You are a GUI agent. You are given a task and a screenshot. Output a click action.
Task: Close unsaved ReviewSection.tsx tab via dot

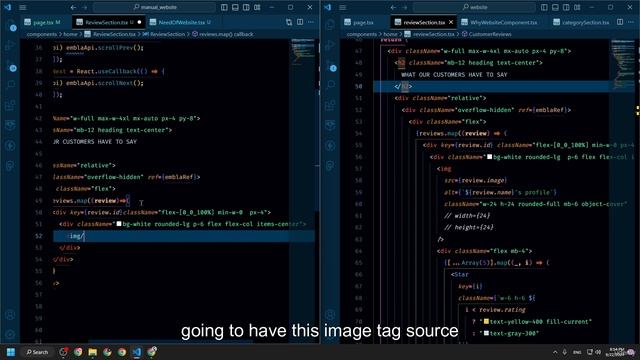tap(139, 22)
